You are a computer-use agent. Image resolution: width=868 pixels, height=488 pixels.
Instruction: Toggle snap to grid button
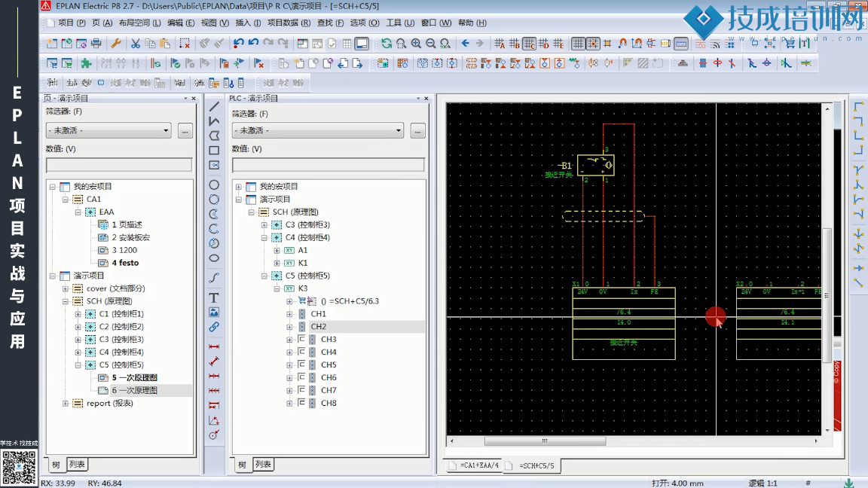(x=593, y=43)
